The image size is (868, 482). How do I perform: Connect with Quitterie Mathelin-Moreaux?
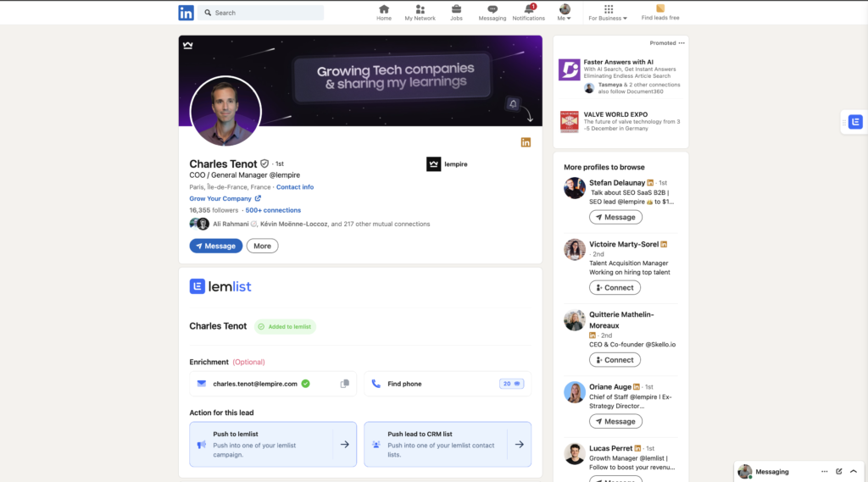coord(615,360)
